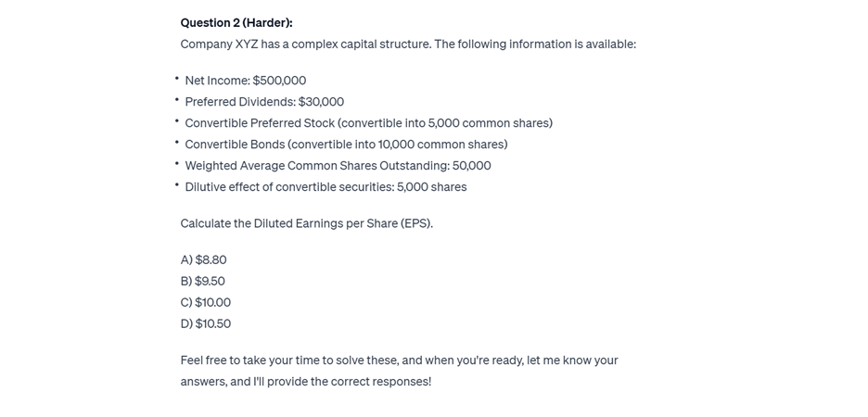Click the "I'll provide the correct responses" line
The image size is (868, 417).
[x=305, y=382]
